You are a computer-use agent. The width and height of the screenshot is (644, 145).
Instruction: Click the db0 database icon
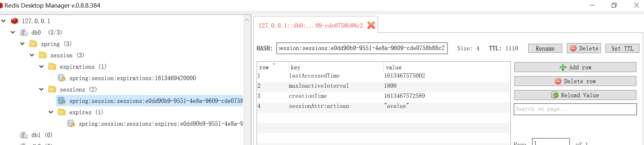pos(24,32)
